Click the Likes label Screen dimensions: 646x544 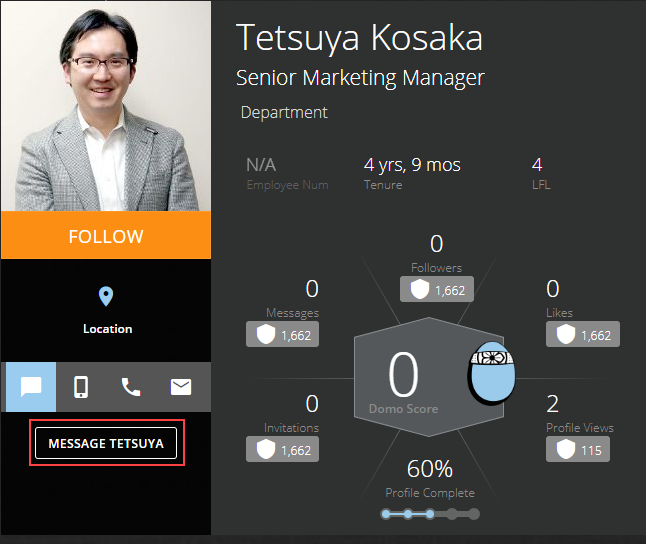tap(559, 313)
